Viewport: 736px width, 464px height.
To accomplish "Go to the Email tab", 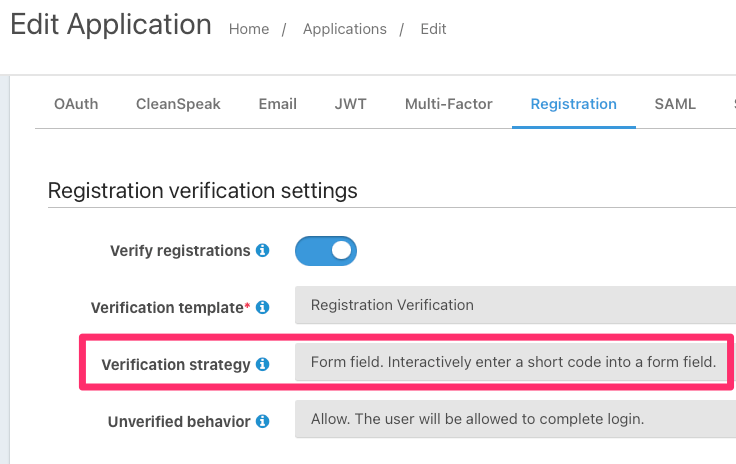I will [x=278, y=104].
